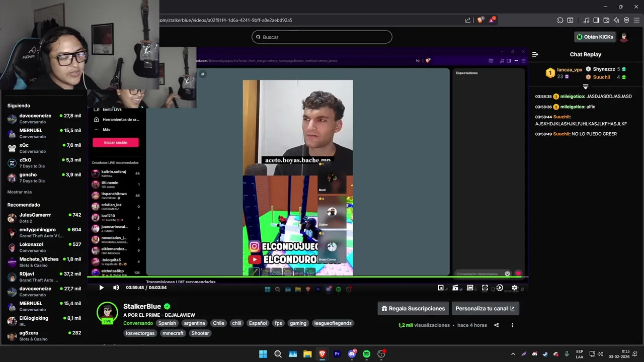Click lancaa_vpx in chat leaderboard
Image resolution: width=644 pixels, height=362 pixels.
[x=570, y=70]
